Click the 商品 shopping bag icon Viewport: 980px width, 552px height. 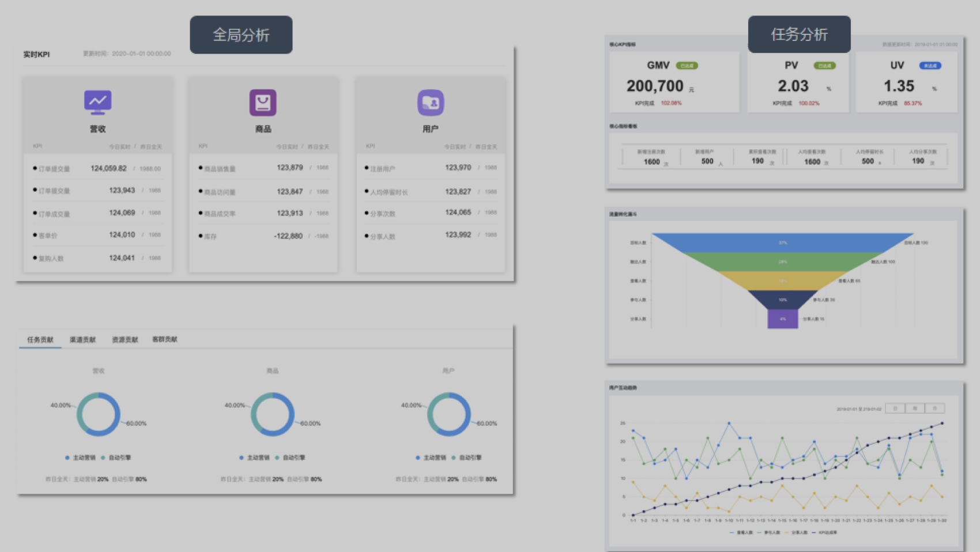(263, 103)
